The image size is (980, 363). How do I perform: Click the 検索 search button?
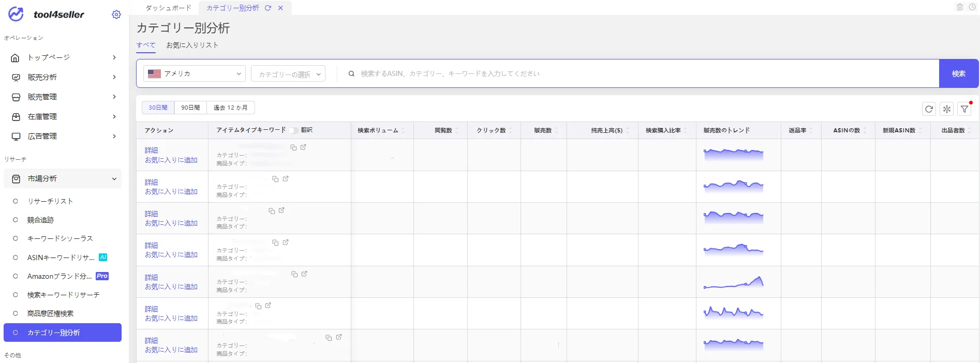click(x=959, y=73)
